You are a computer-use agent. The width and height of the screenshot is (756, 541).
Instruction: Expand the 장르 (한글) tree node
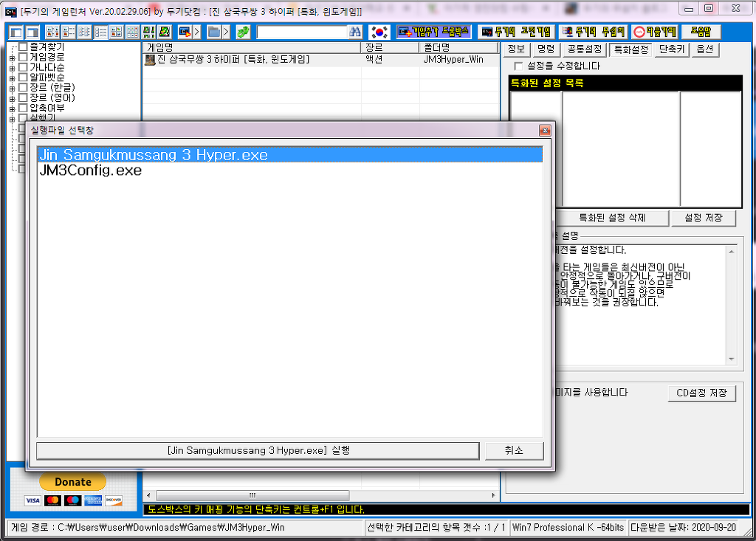(x=12, y=89)
